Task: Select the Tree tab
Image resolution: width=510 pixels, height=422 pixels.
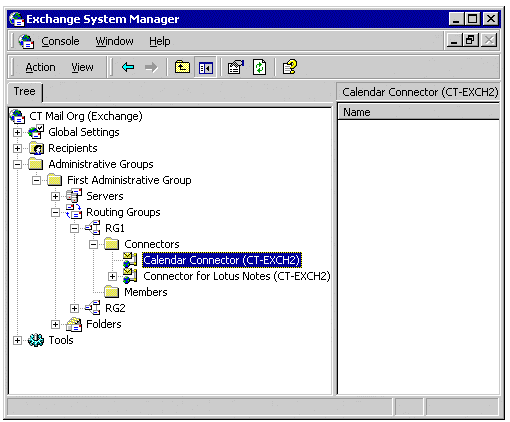Action: coord(25,91)
